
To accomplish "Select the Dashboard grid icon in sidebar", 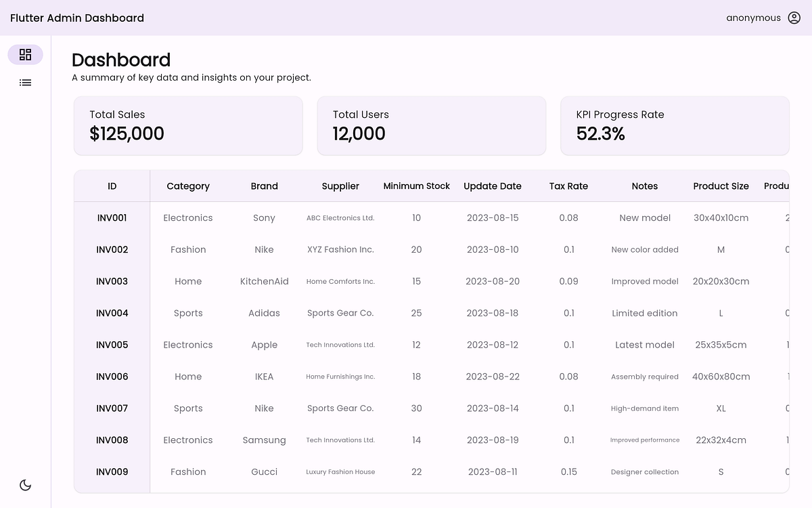I will 25,54.
